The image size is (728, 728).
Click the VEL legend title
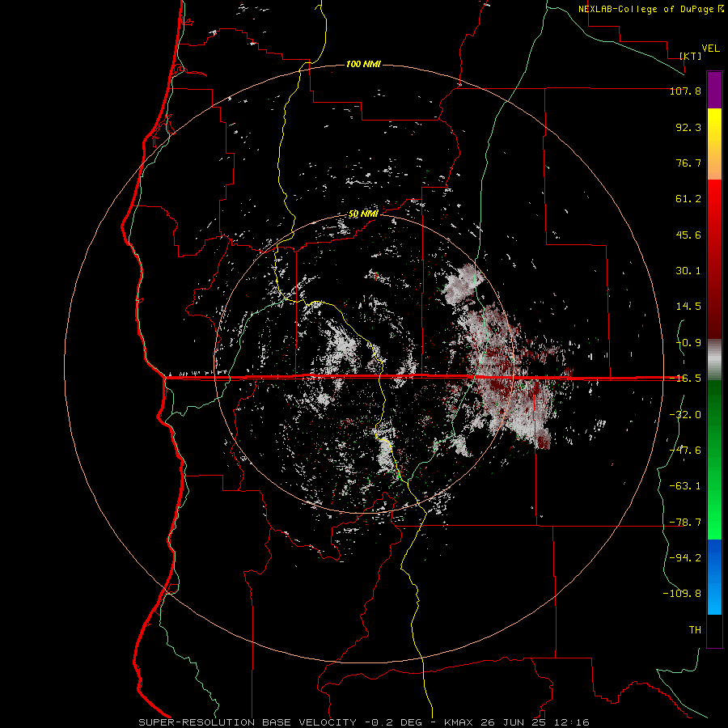[x=710, y=49]
